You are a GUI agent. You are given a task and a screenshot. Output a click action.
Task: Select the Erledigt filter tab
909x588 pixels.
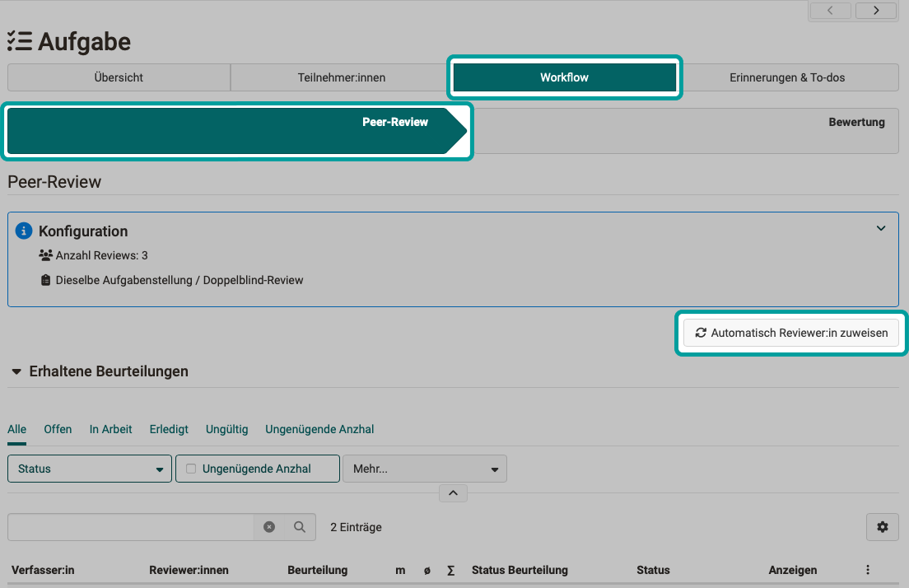click(168, 429)
